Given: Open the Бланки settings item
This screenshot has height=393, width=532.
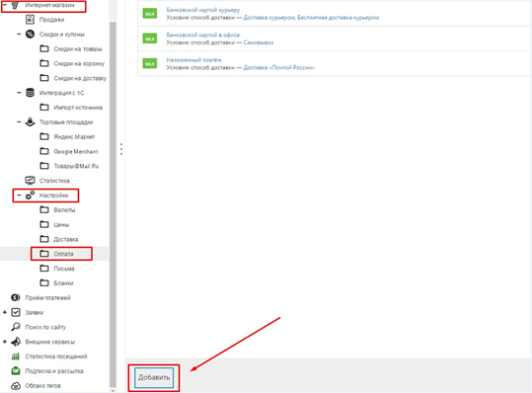Looking at the screenshot, I should [63, 283].
